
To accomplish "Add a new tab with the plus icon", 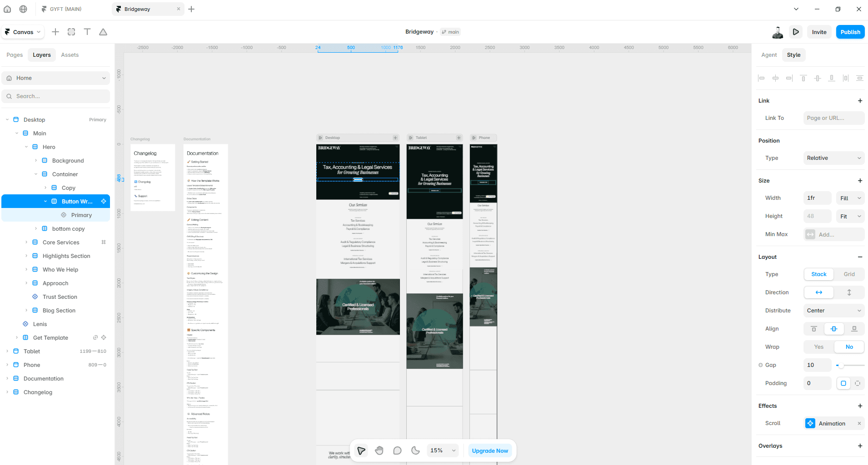I will coord(191,9).
